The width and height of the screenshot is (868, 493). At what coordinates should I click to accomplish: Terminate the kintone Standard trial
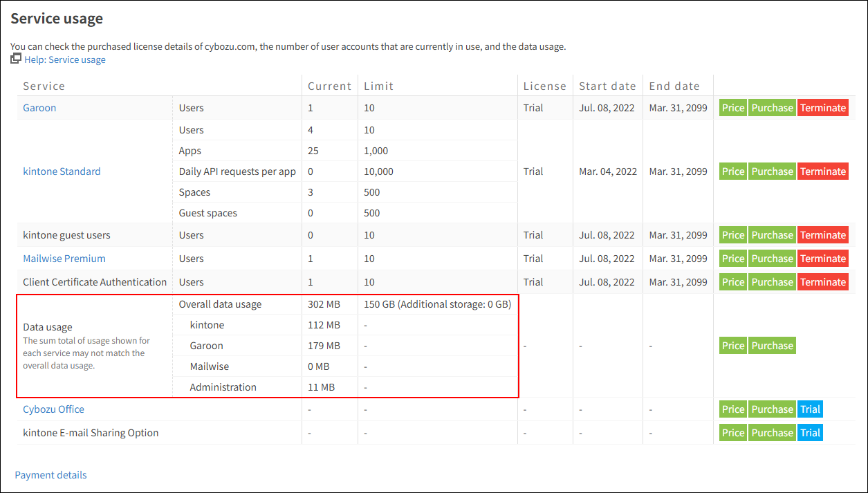822,171
